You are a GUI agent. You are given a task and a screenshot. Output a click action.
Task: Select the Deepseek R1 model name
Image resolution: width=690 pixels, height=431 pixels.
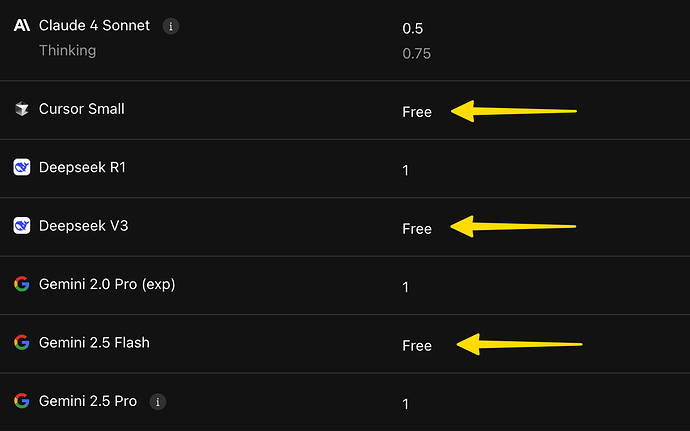click(x=82, y=167)
